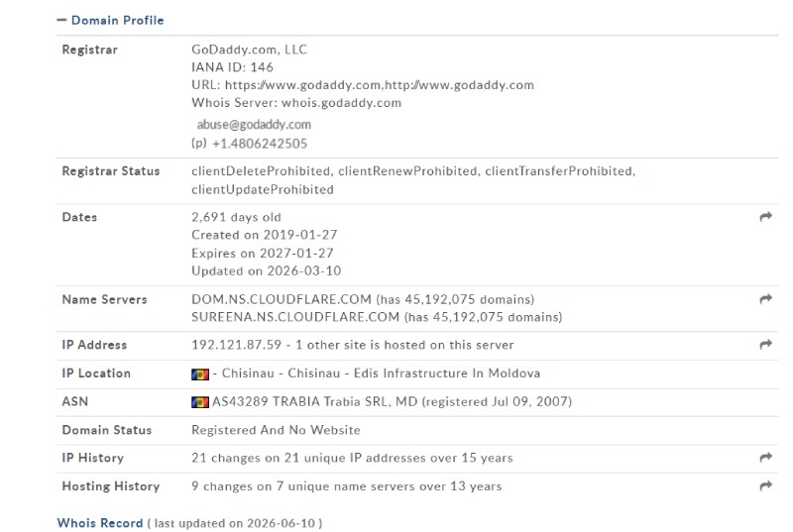
Task: Click 9 changes on 7 unique name servers
Action: pos(346,486)
